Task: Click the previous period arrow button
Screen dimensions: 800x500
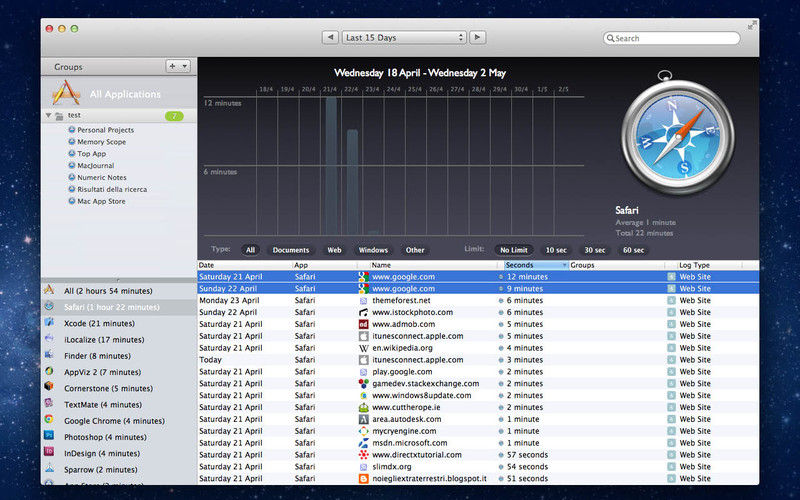Action: tap(330, 37)
